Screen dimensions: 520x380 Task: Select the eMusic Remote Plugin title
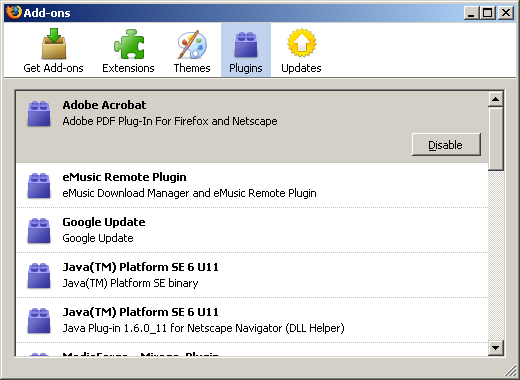coord(124,177)
